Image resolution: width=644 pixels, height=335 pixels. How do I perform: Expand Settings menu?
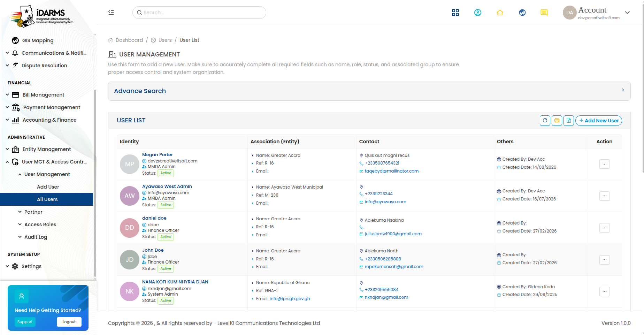47,266
